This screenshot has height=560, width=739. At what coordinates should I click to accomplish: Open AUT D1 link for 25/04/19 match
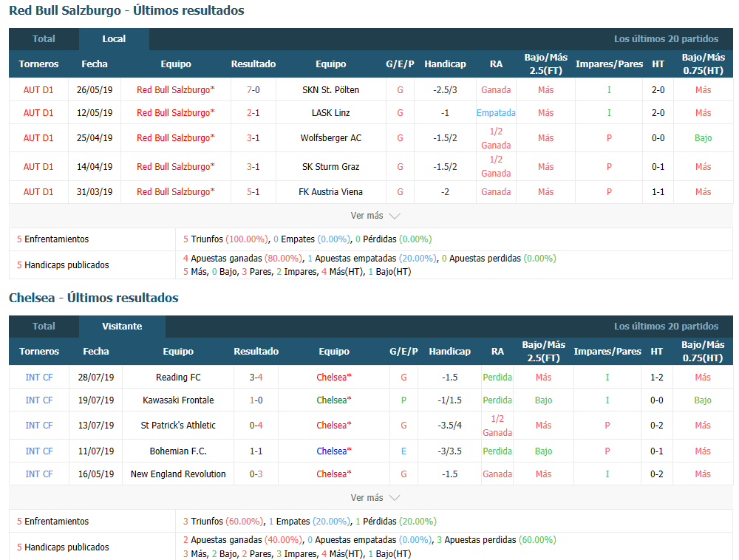coord(38,138)
